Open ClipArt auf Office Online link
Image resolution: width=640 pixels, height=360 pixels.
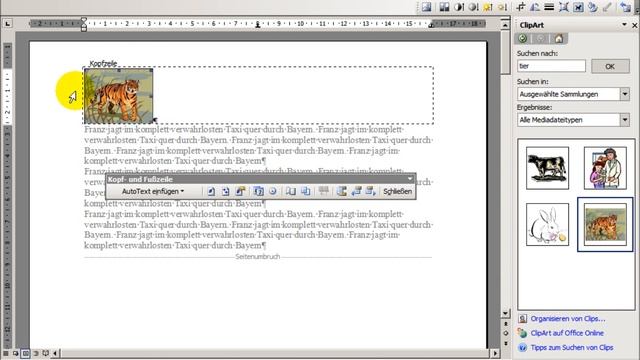click(x=567, y=333)
